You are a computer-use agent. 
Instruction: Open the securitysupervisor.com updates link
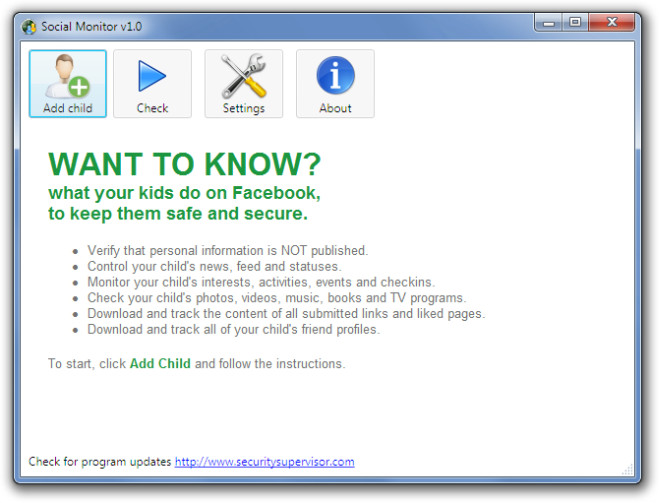(x=264, y=462)
